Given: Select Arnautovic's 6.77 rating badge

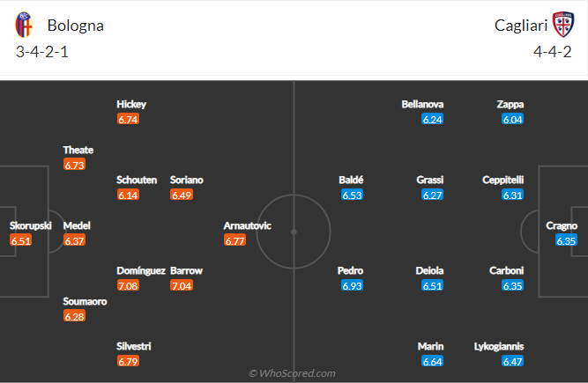Looking at the screenshot, I should coord(234,240).
